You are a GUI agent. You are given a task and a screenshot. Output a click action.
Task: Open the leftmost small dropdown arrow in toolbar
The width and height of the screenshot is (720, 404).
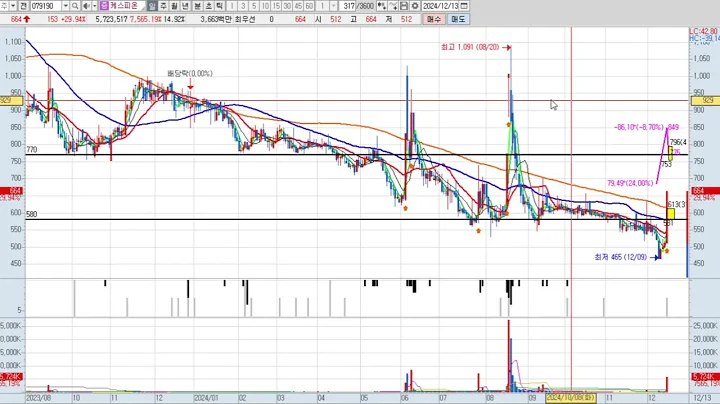coord(13,6)
